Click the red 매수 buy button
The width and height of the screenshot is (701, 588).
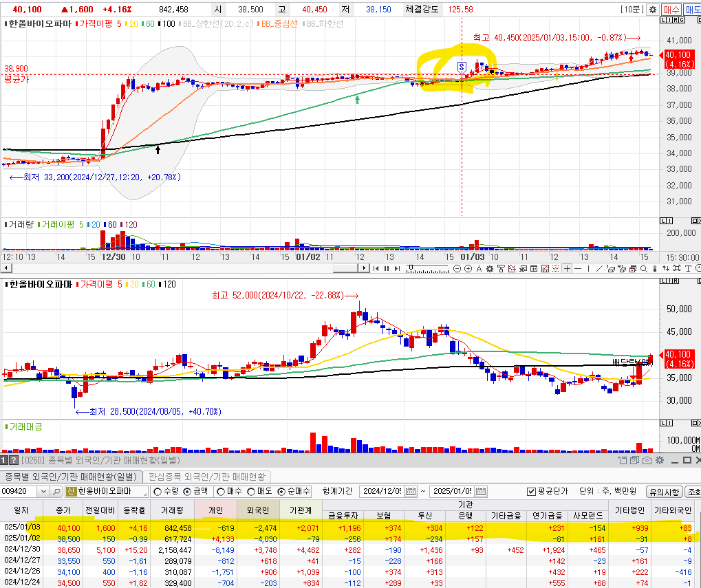(x=671, y=10)
